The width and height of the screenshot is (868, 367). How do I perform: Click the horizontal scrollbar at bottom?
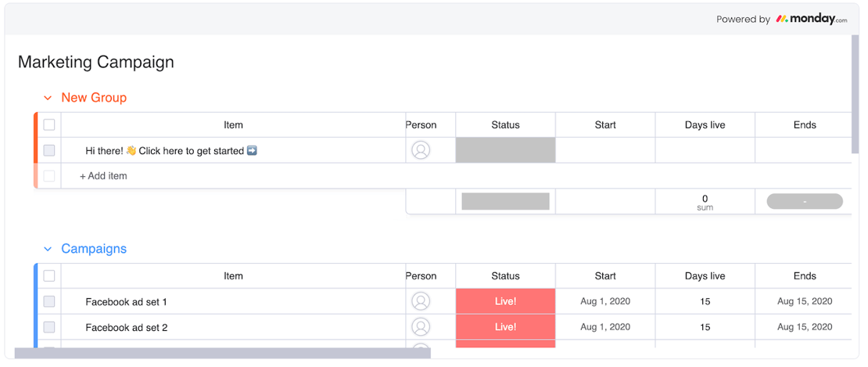222,354
